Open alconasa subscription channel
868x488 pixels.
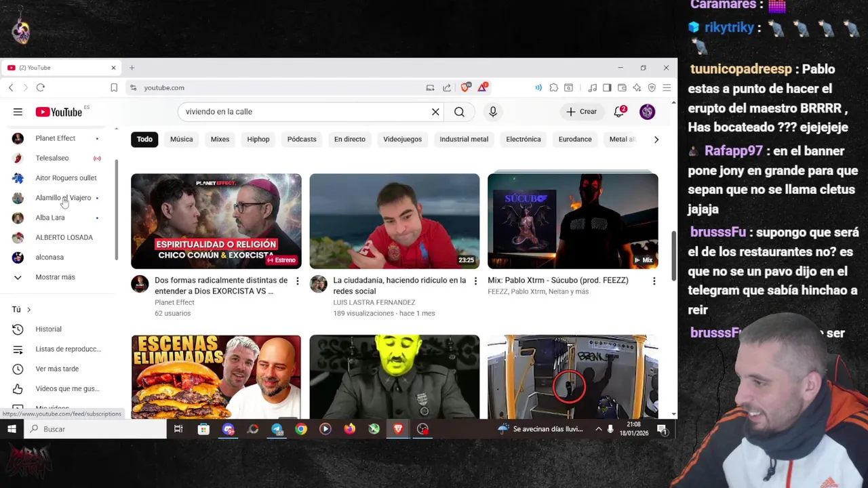[x=56, y=258]
